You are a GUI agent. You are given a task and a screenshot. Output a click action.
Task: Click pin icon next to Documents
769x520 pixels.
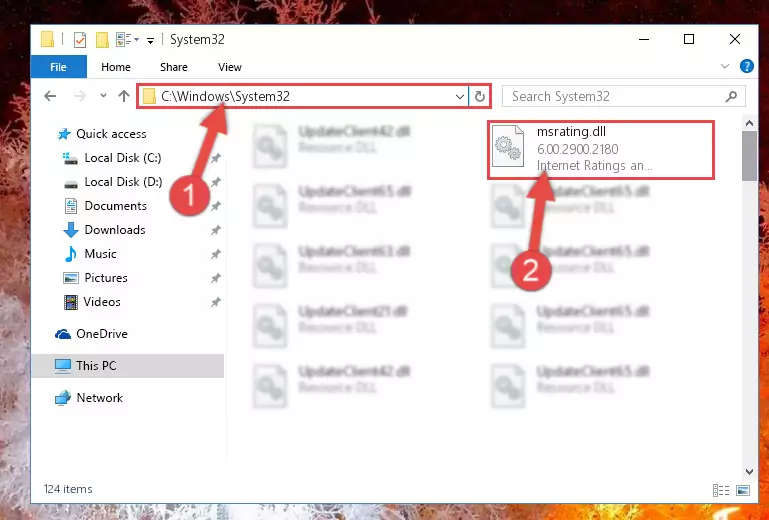(x=215, y=206)
